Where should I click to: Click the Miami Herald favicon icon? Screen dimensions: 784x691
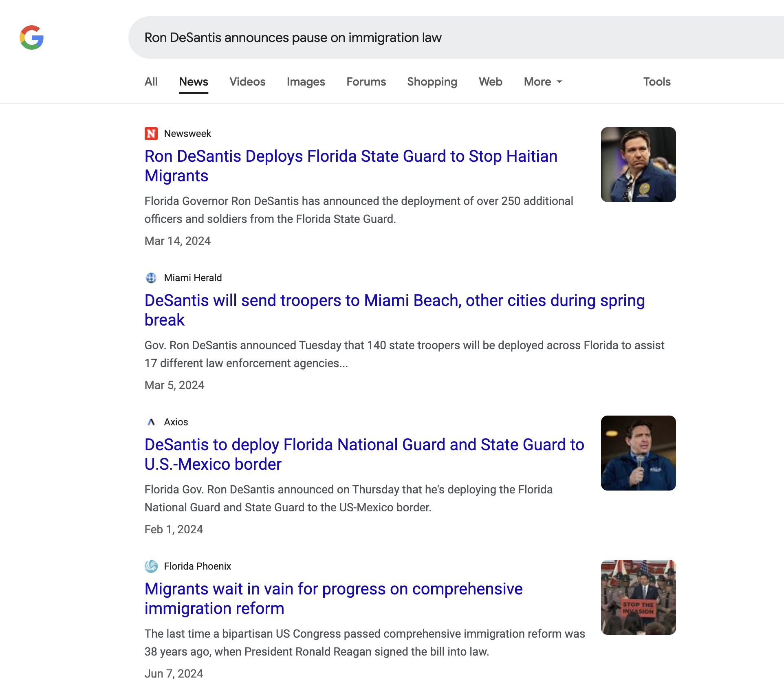pos(151,278)
